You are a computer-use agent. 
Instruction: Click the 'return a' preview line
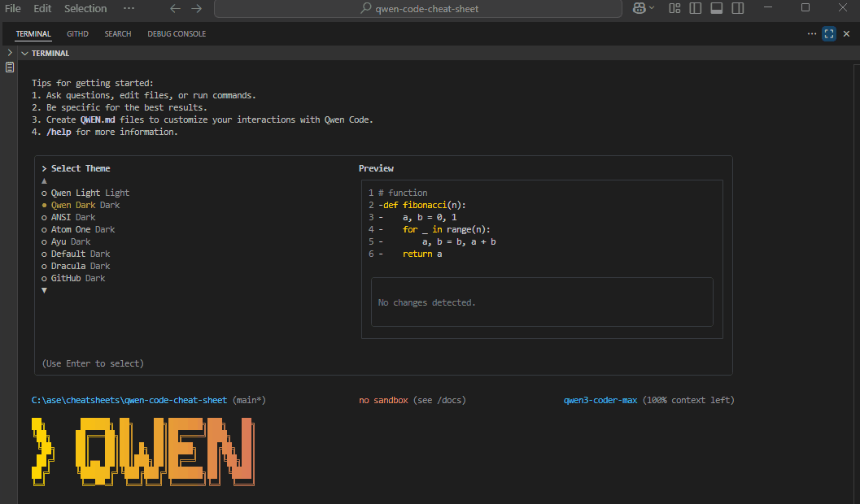(x=422, y=254)
